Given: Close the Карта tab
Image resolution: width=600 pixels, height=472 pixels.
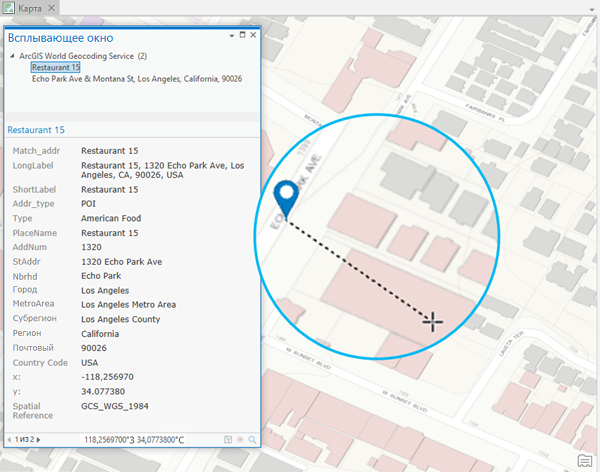Looking at the screenshot, I should 51,8.
